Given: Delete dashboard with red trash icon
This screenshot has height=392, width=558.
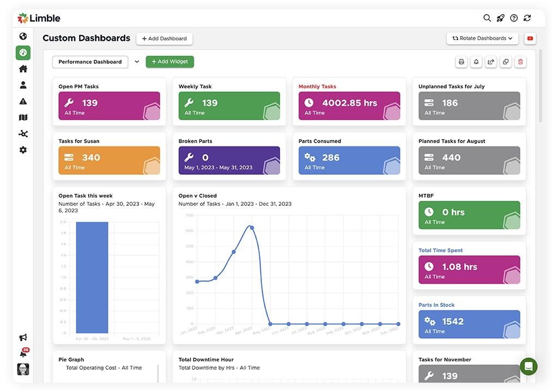Looking at the screenshot, I should (x=520, y=62).
